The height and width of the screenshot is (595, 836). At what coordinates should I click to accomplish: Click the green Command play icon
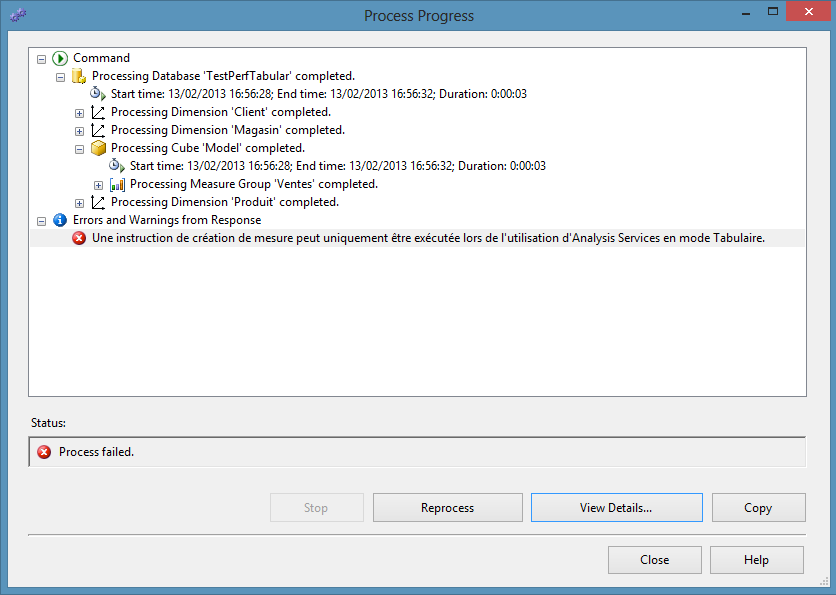pyautogui.click(x=60, y=58)
